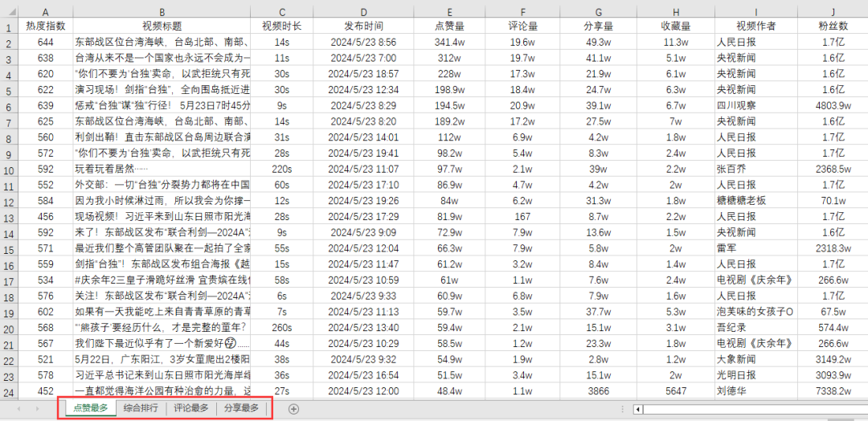Image resolution: width=868 pixels, height=421 pixels.
Task: Select row 24 header
Action: pos(9,391)
